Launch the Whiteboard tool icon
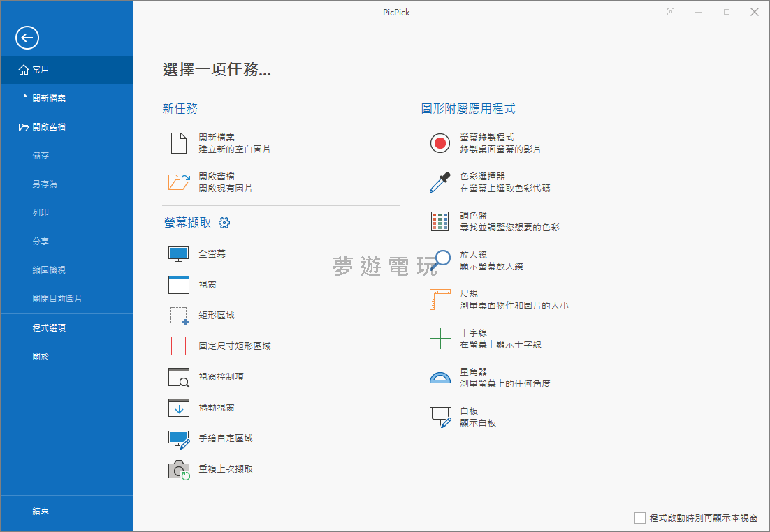The image size is (770, 532). [x=440, y=418]
